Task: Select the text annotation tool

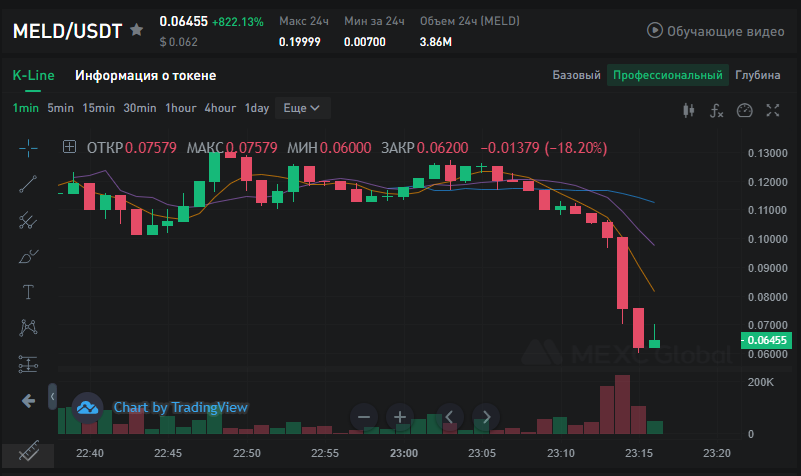Action: click(x=28, y=292)
